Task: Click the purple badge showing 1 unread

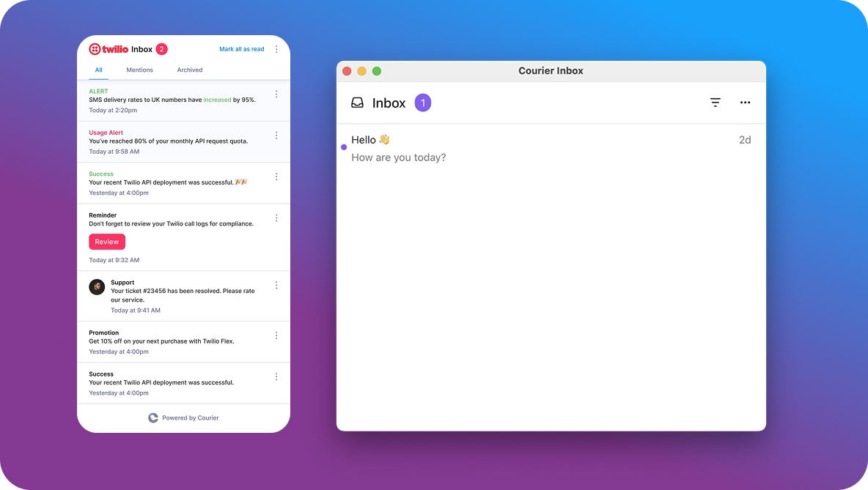Action: click(423, 103)
